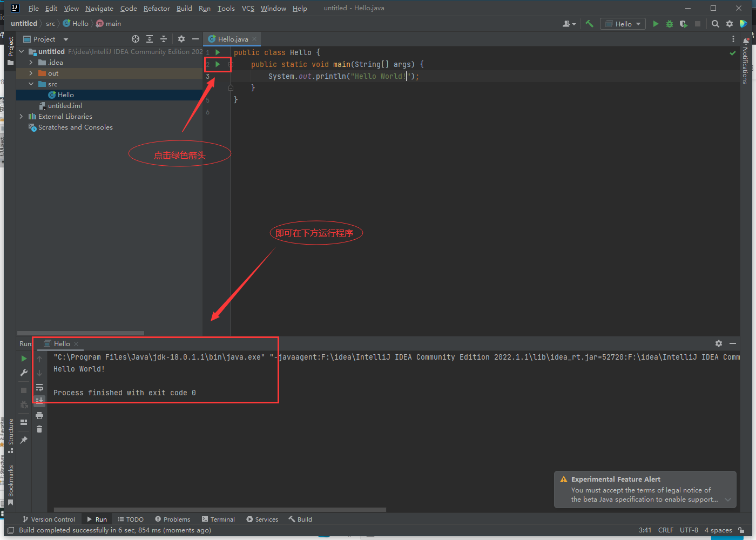Click the green Run button in top toolbar

pos(656,24)
